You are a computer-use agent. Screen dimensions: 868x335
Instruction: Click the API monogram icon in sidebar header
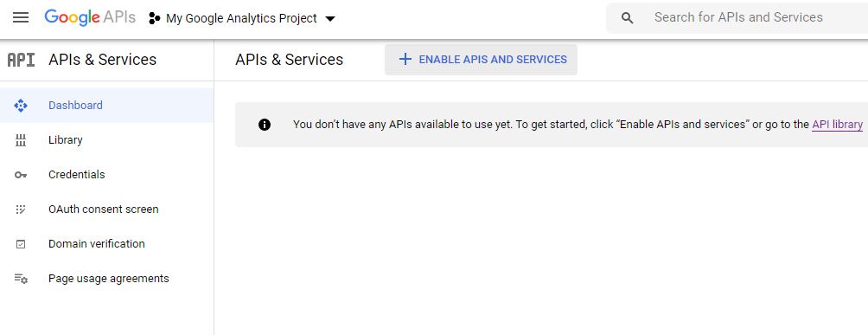point(21,60)
